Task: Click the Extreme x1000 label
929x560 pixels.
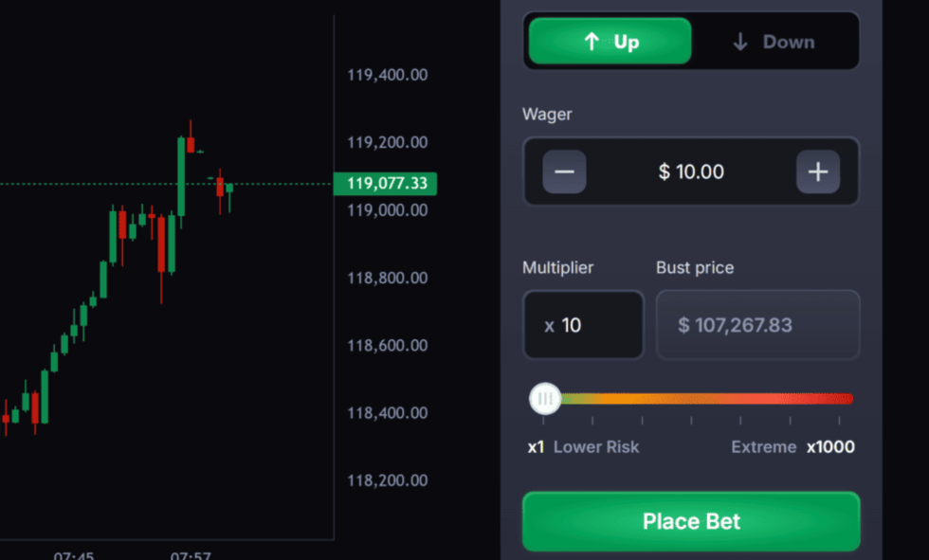Action: [x=792, y=447]
